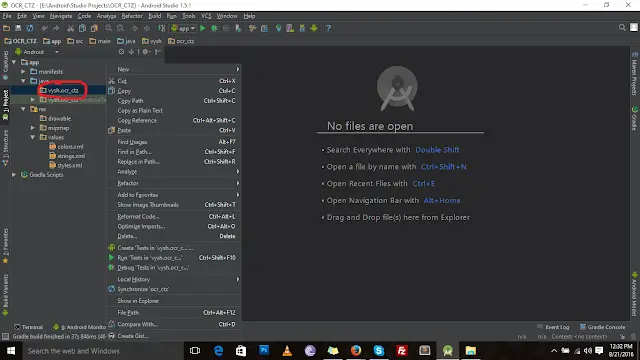The height and width of the screenshot is (360, 640).
Task: Open Firefox from the Windows taskbar
Action: click(356, 351)
